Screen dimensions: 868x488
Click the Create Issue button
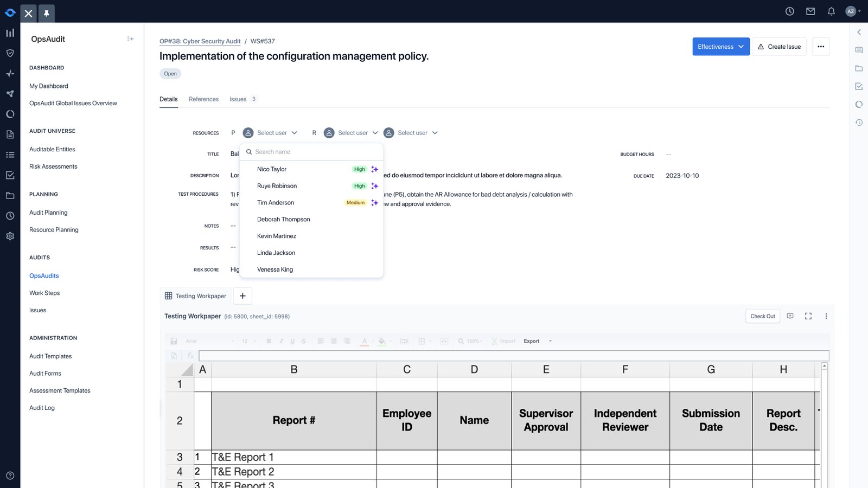(779, 47)
